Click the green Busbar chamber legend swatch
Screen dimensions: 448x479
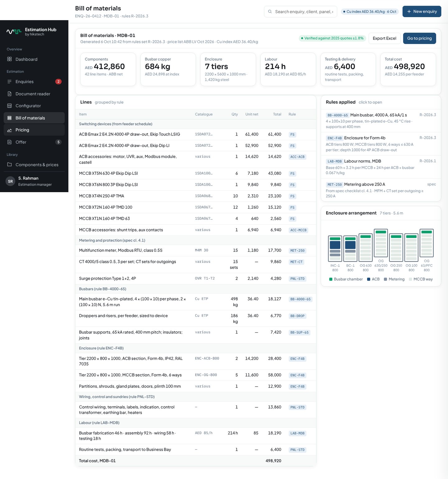click(331, 279)
